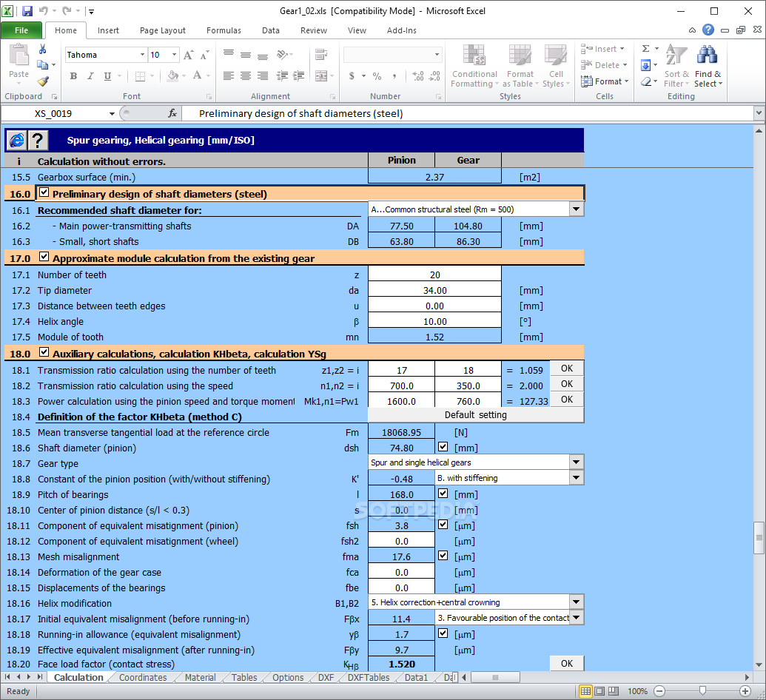766x700 pixels.
Task: Click the question mark help icon in sheet
Action: pyautogui.click(x=38, y=141)
